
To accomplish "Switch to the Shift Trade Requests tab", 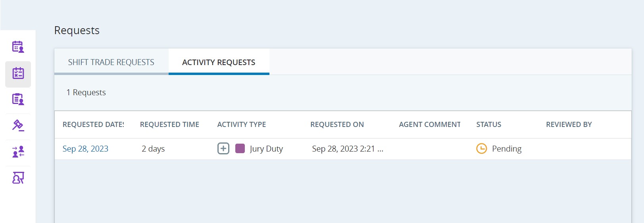I will click(111, 62).
